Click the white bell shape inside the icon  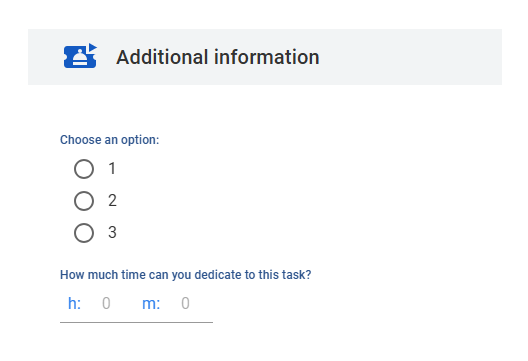[x=80, y=57]
